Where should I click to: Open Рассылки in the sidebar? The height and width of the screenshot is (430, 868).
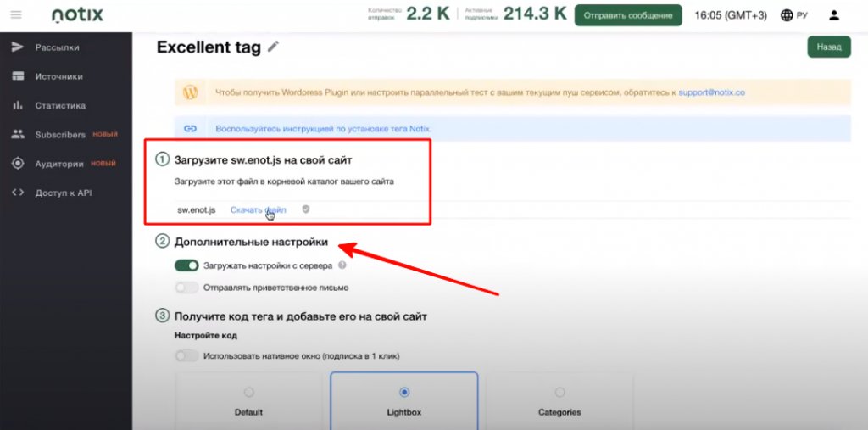coord(57,47)
